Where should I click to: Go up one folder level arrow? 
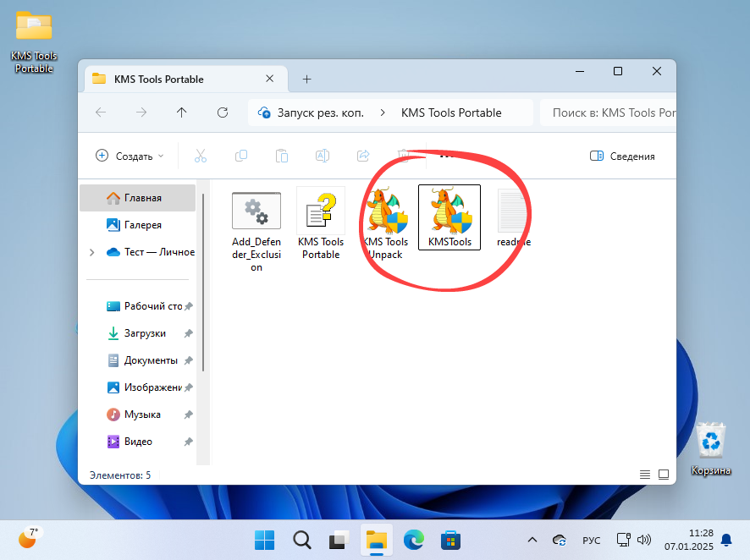tap(181, 113)
